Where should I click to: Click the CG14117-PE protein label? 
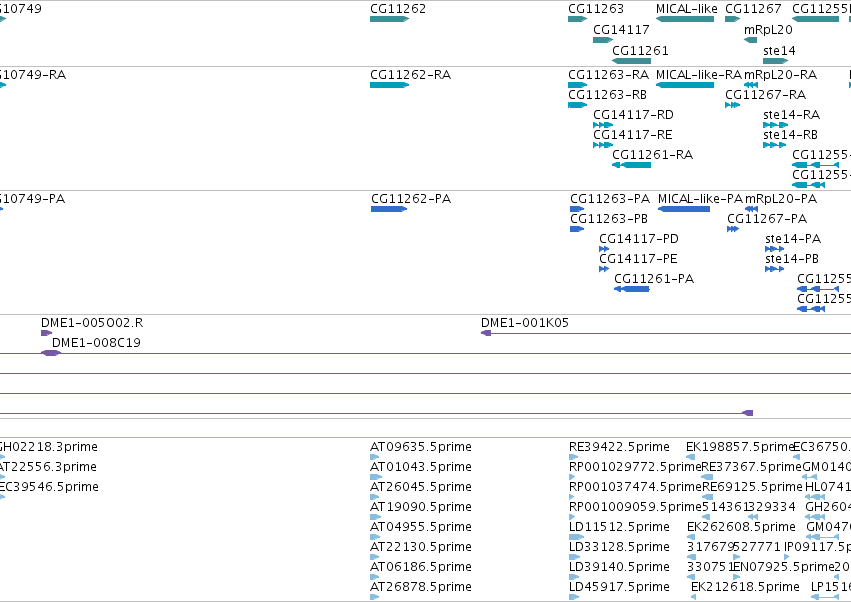click(638, 259)
